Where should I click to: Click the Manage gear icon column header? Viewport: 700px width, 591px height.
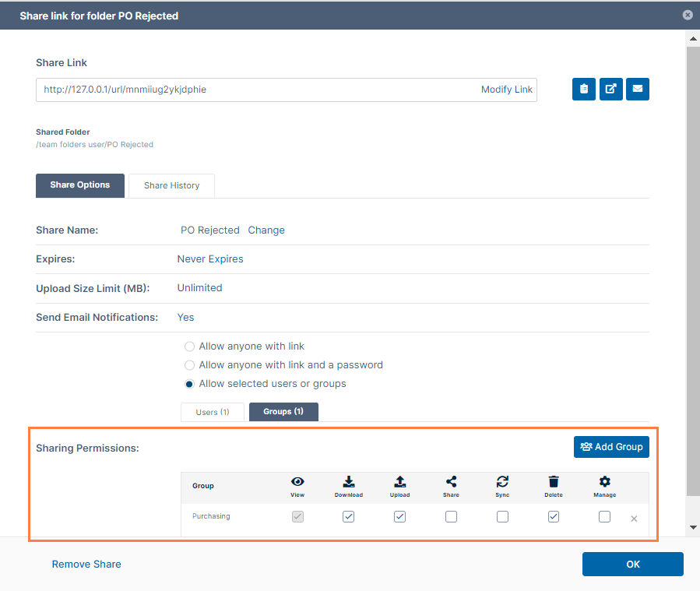[x=604, y=482]
